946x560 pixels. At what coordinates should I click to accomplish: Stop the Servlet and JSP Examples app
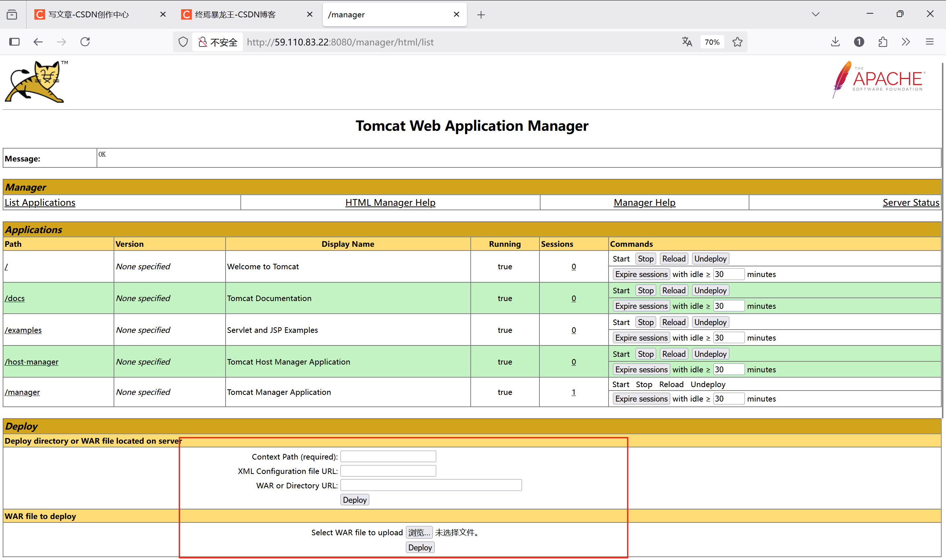pos(645,322)
